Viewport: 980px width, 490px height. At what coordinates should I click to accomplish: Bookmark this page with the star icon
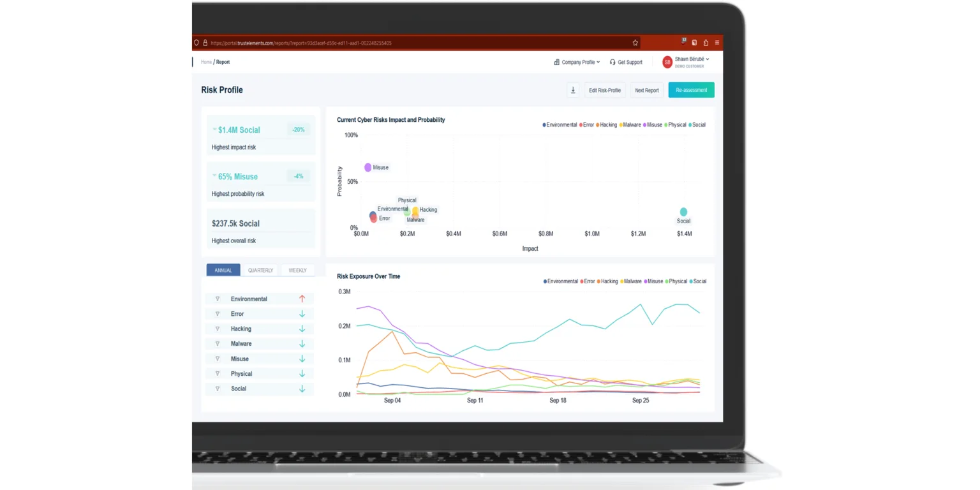tap(635, 43)
